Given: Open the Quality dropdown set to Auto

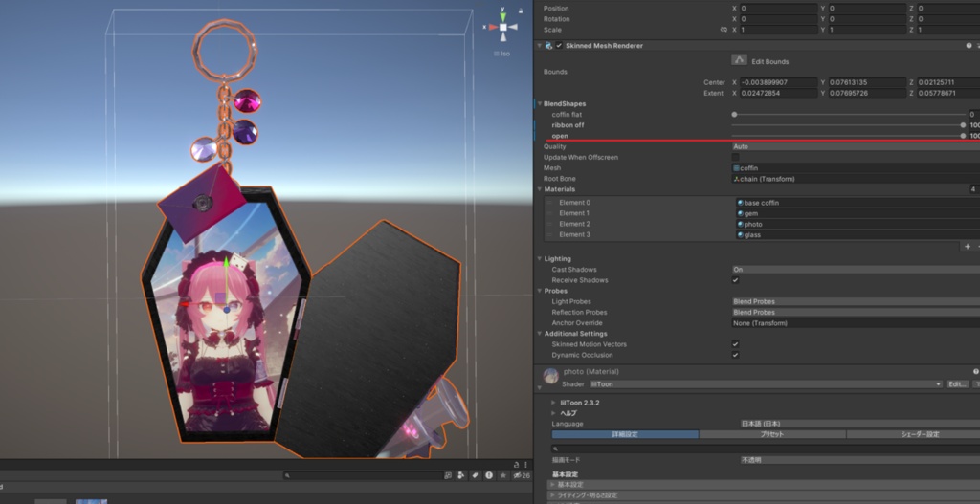Looking at the screenshot, I should pos(856,146).
